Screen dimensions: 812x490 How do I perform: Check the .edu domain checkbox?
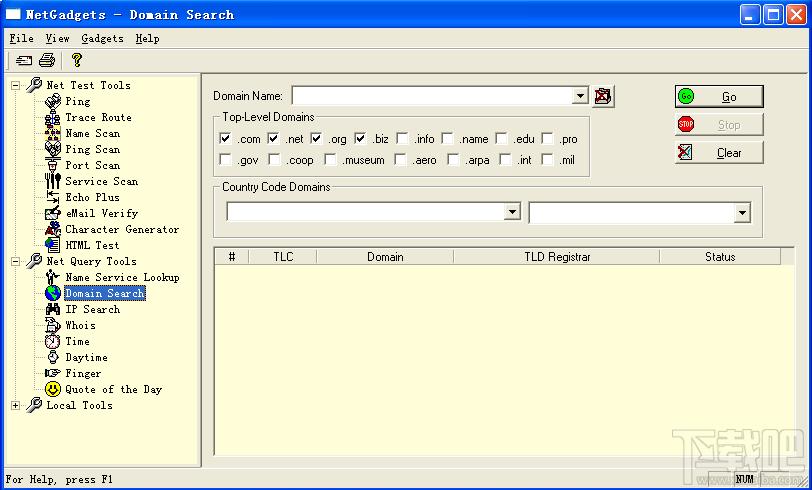[502, 139]
